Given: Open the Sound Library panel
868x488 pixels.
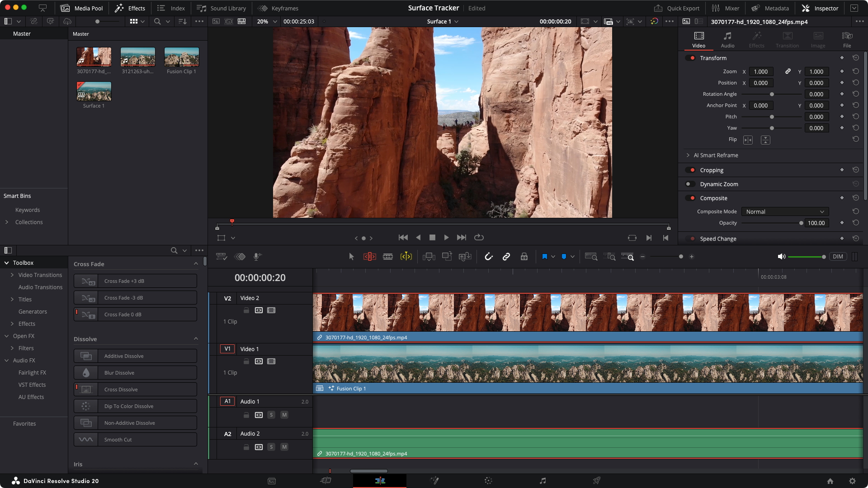Looking at the screenshot, I should [x=222, y=8].
